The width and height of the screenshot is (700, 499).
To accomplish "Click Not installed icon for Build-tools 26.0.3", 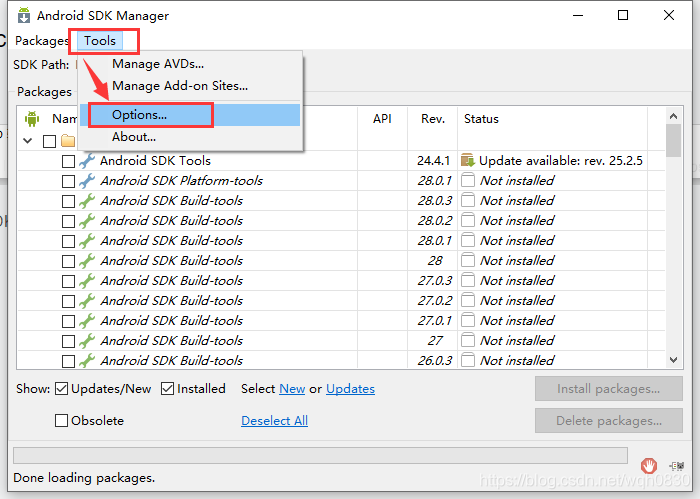I will pos(467,360).
